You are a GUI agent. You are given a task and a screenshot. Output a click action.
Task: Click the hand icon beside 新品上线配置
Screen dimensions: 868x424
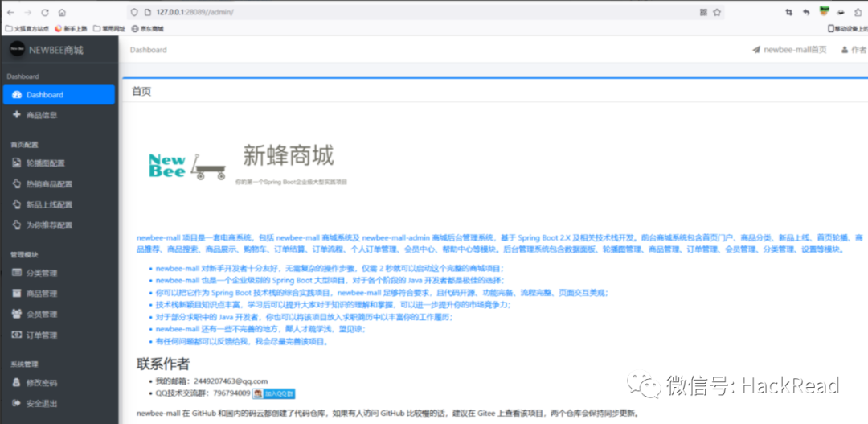tap(16, 204)
